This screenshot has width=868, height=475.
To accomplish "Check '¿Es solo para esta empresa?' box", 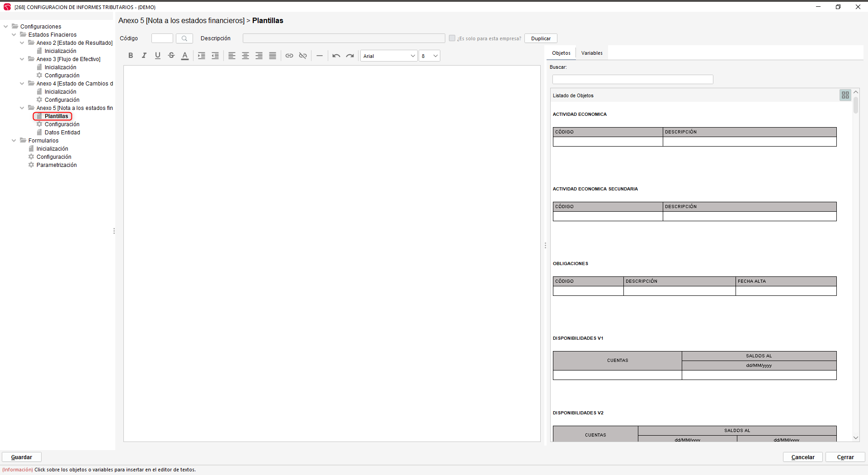I will click(452, 38).
